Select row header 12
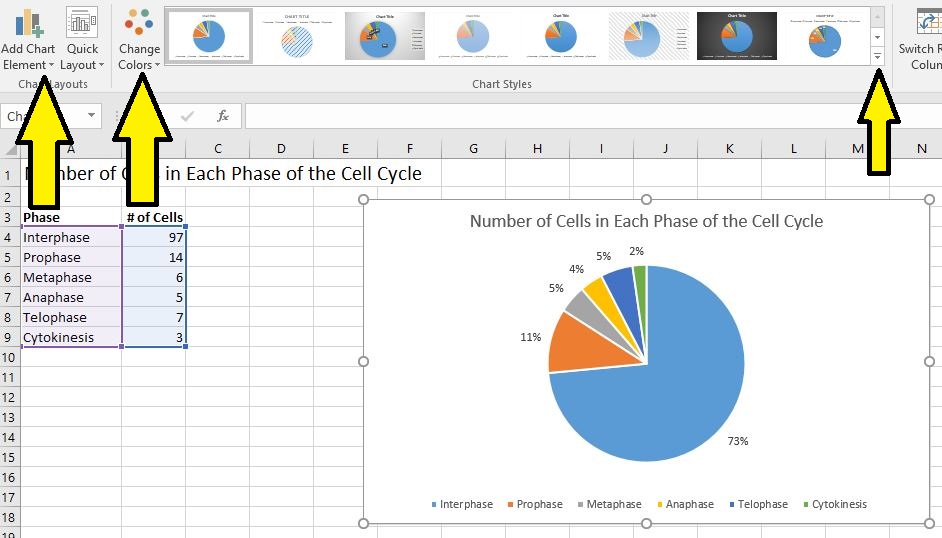Image resolution: width=942 pixels, height=538 pixels. 10,417
